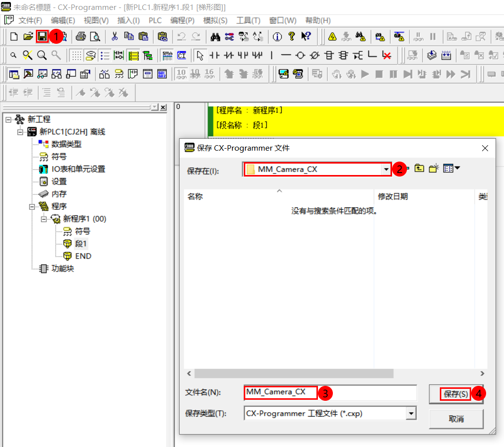Toggle the ladder editor grid display
This screenshot has height=447, width=504.
point(76,55)
